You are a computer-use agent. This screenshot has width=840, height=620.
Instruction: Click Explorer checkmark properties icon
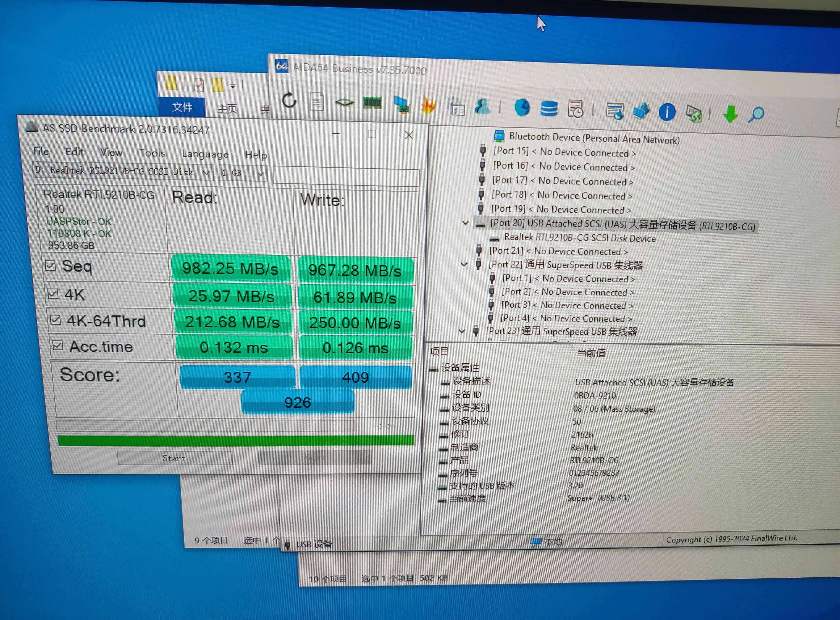coord(199,84)
